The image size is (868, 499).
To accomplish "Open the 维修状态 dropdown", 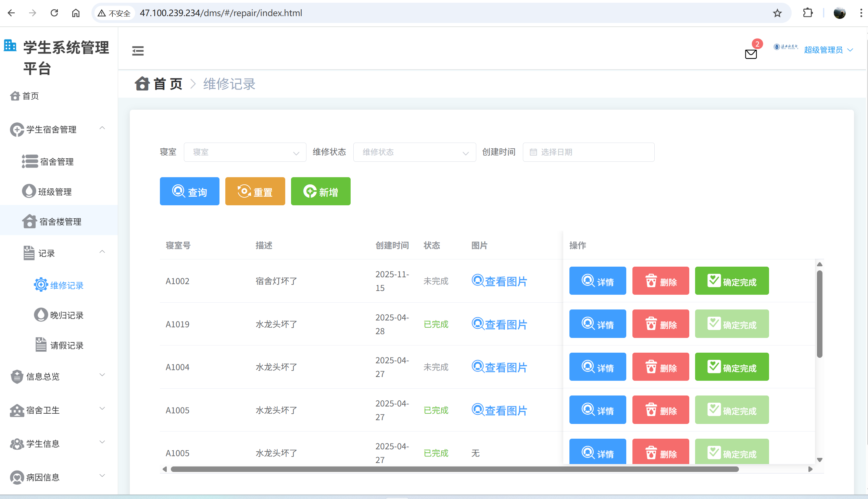I will [x=414, y=152].
